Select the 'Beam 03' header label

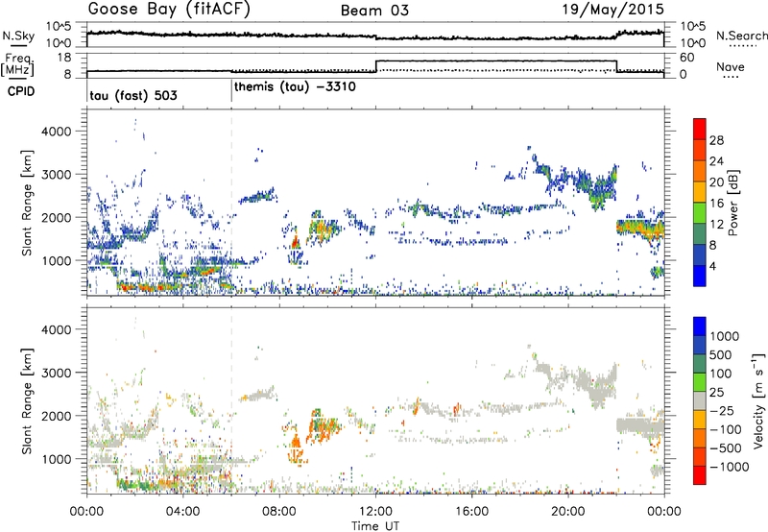[x=374, y=11]
